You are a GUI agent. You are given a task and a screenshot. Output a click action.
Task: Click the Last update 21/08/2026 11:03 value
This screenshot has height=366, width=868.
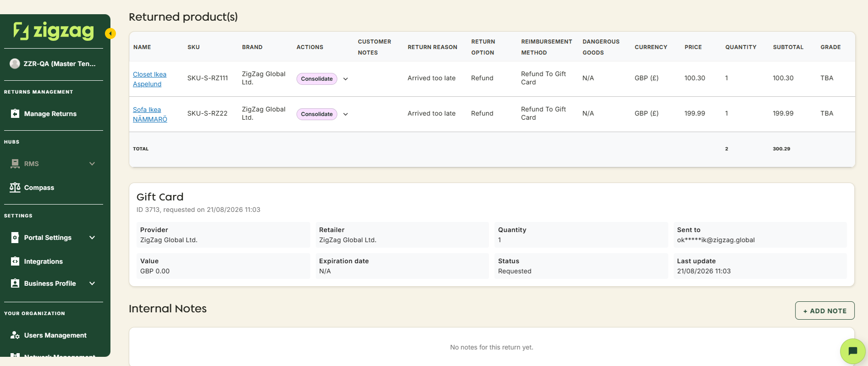[704, 271]
